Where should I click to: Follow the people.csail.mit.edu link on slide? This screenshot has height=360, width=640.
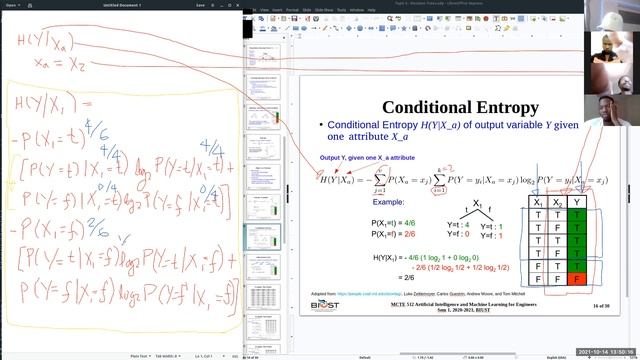pyautogui.click(x=369, y=293)
